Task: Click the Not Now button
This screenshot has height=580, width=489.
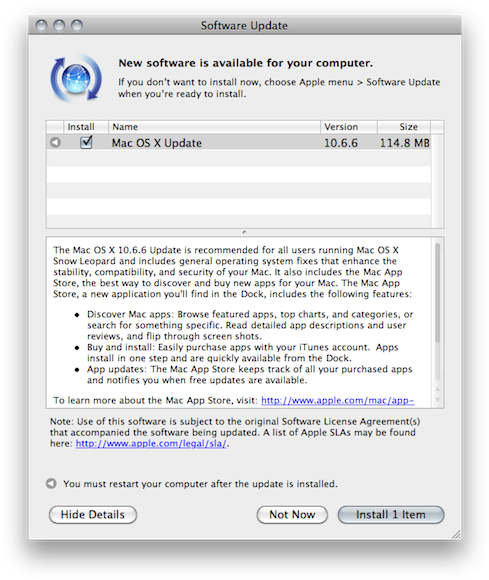Action: tap(292, 515)
